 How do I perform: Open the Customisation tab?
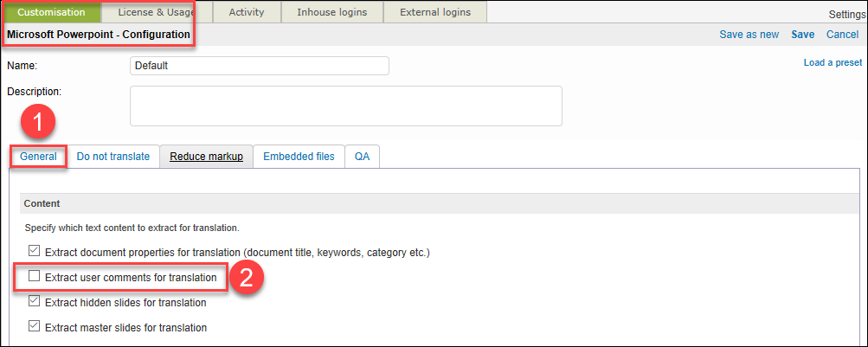click(50, 12)
